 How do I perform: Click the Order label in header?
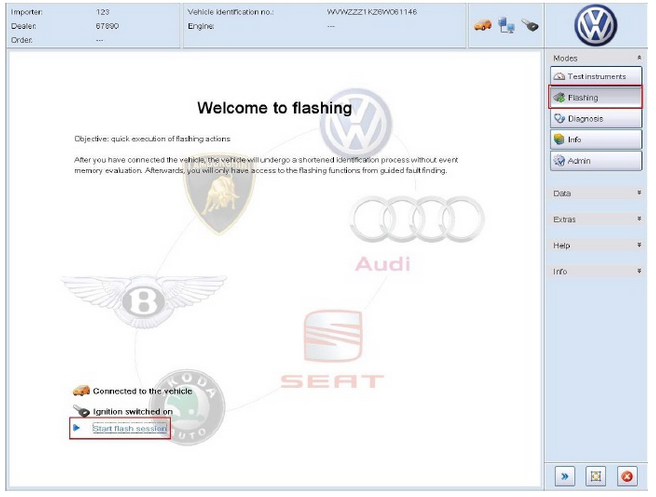click(x=21, y=40)
